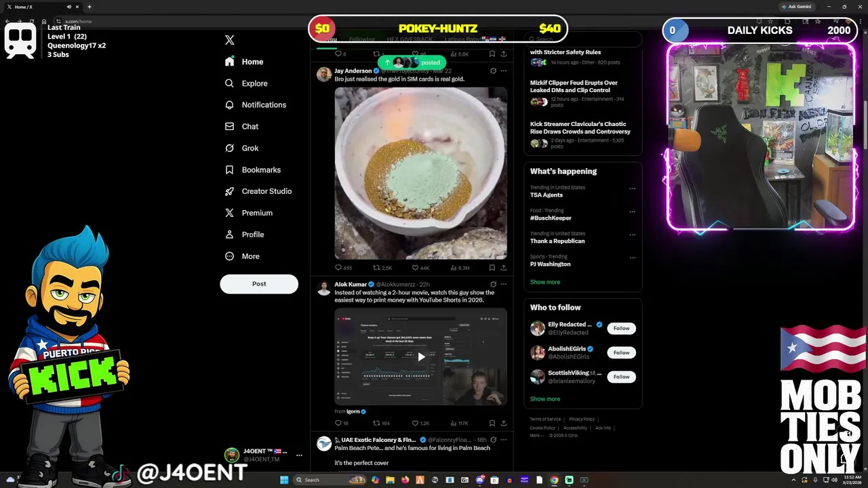This screenshot has height=488, width=868.
Task: Open Grok in the sidebar
Action: (x=241, y=148)
